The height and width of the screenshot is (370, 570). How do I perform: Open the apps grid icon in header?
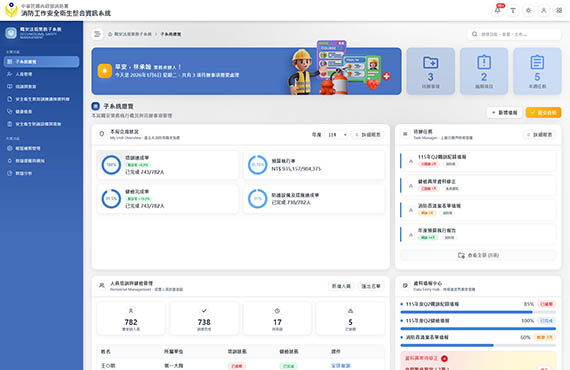tap(559, 11)
